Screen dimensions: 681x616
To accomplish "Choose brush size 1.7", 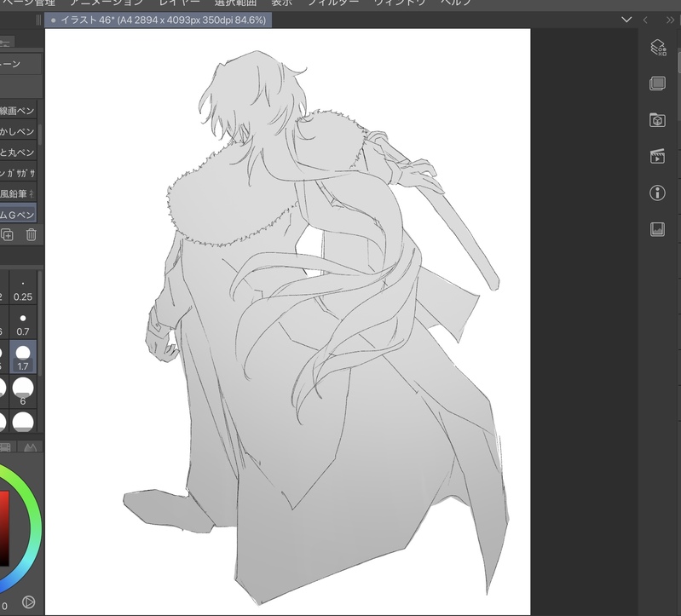I will (x=23, y=359).
